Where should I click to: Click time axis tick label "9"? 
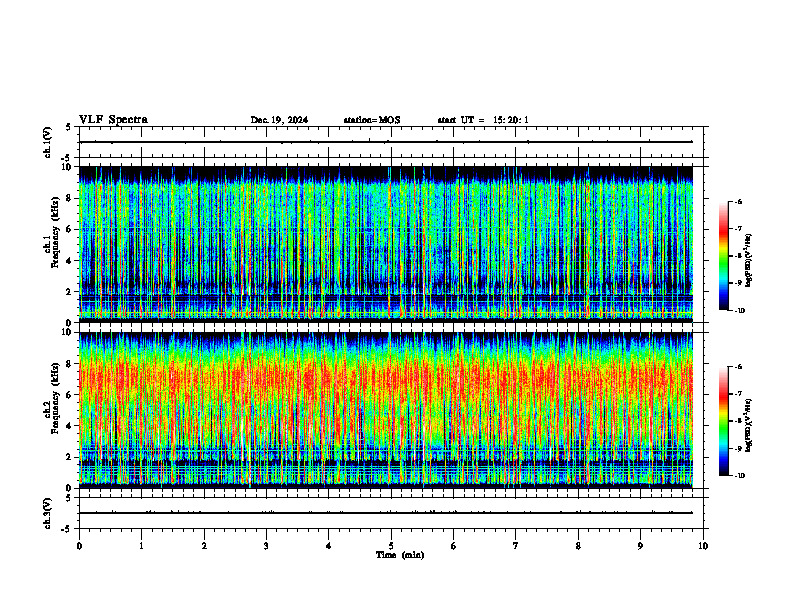point(640,546)
